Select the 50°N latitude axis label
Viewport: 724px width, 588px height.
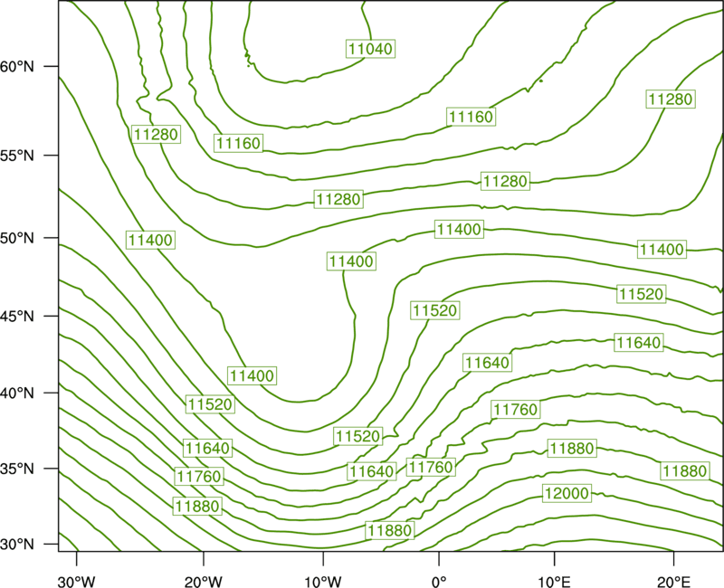[17, 238]
